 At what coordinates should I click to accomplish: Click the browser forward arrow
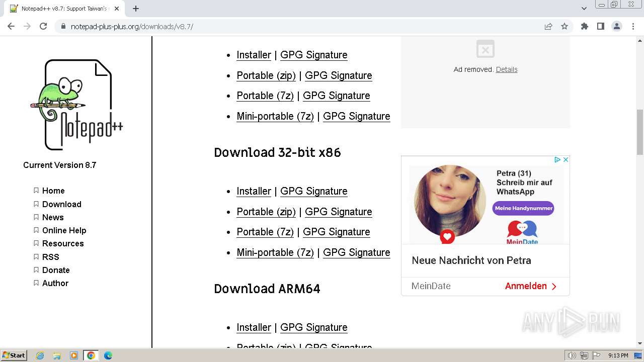point(27,26)
